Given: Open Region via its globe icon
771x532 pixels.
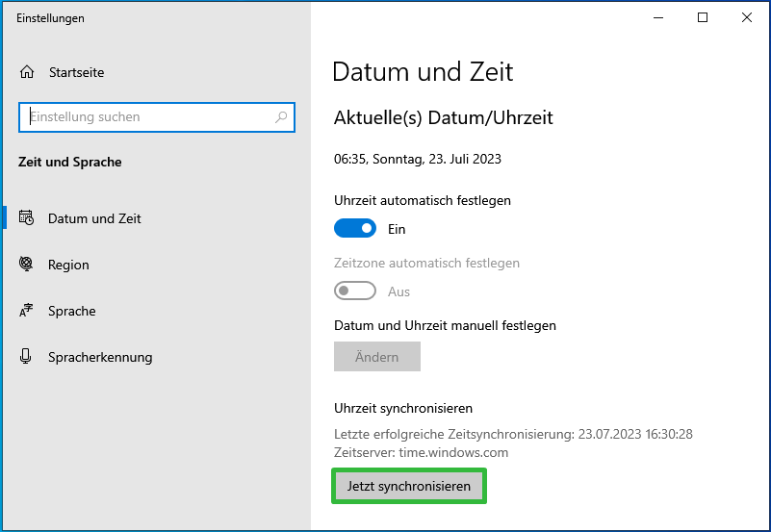Looking at the screenshot, I should [x=26, y=265].
